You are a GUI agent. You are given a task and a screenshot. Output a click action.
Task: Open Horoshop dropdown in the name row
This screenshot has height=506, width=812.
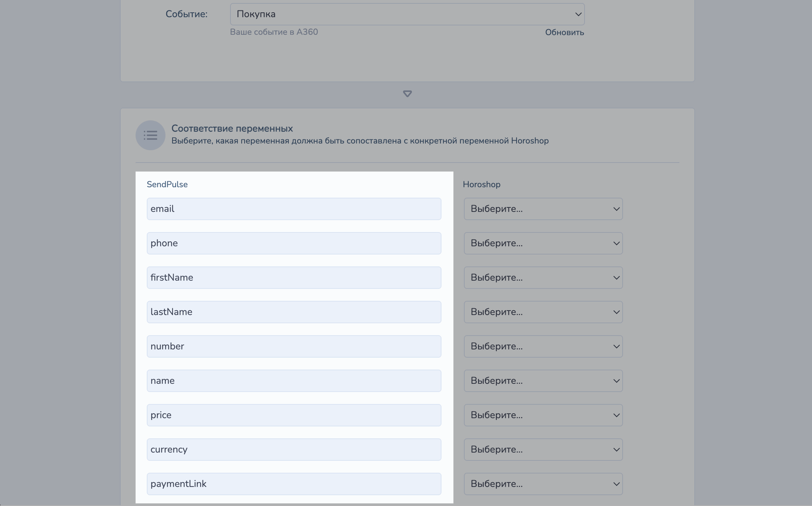point(543,381)
